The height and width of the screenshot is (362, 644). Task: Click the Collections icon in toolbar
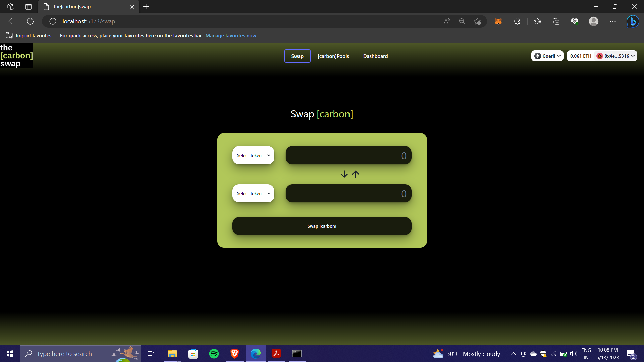point(556,21)
